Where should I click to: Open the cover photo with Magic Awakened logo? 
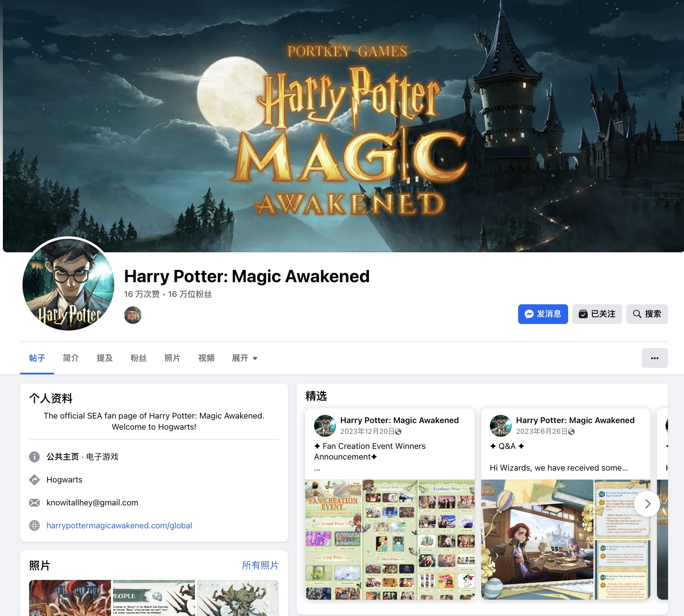[x=343, y=123]
